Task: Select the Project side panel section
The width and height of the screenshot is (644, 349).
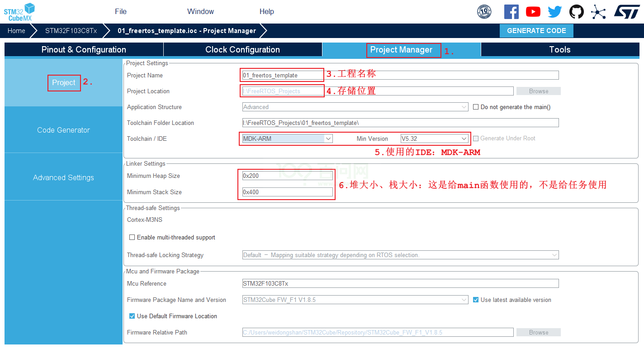Action: click(x=63, y=82)
